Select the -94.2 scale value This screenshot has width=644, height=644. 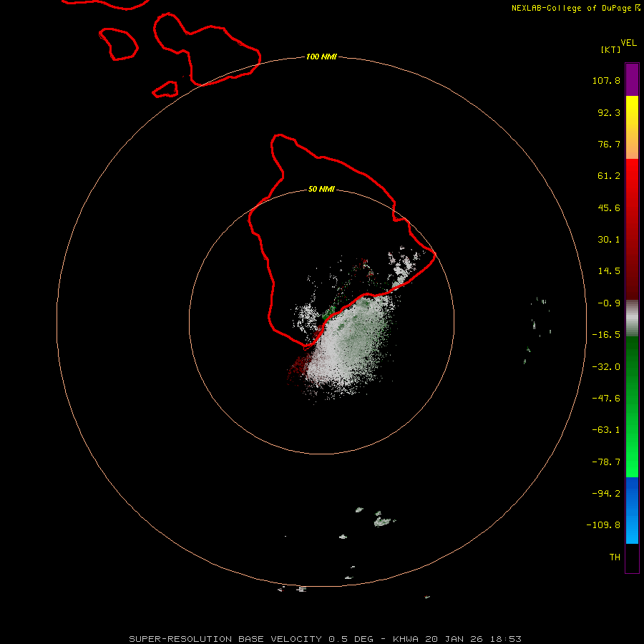pos(606,493)
